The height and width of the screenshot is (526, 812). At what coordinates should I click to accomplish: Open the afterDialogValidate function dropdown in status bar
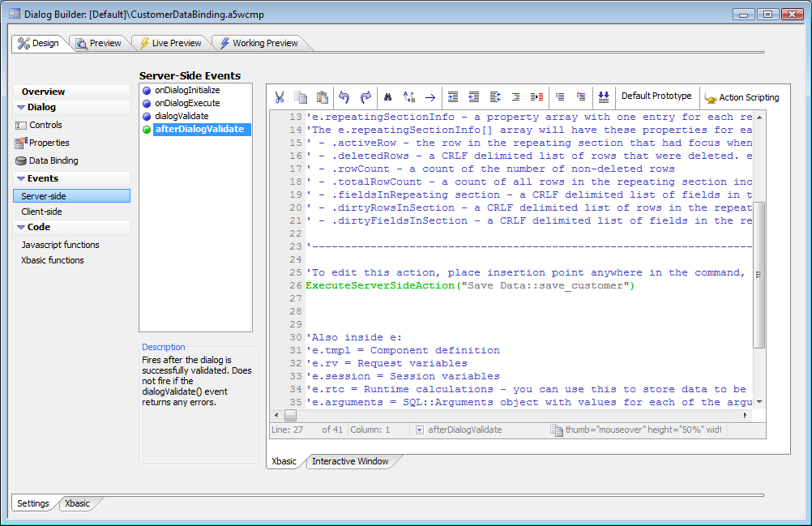coord(420,430)
